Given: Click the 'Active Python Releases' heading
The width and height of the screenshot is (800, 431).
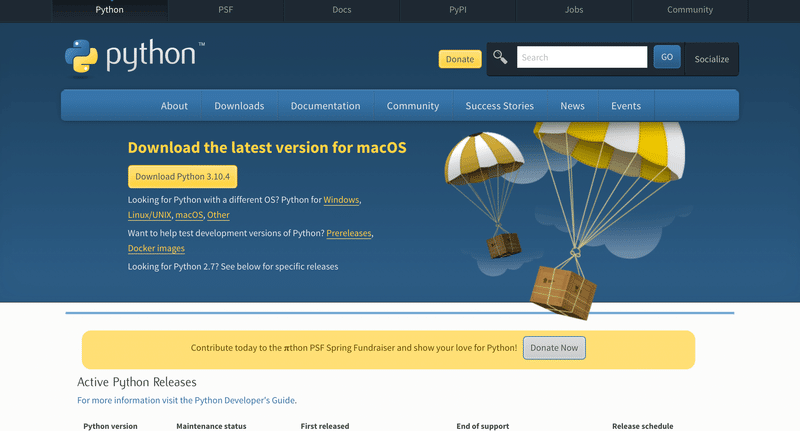Looking at the screenshot, I should point(137,382).
